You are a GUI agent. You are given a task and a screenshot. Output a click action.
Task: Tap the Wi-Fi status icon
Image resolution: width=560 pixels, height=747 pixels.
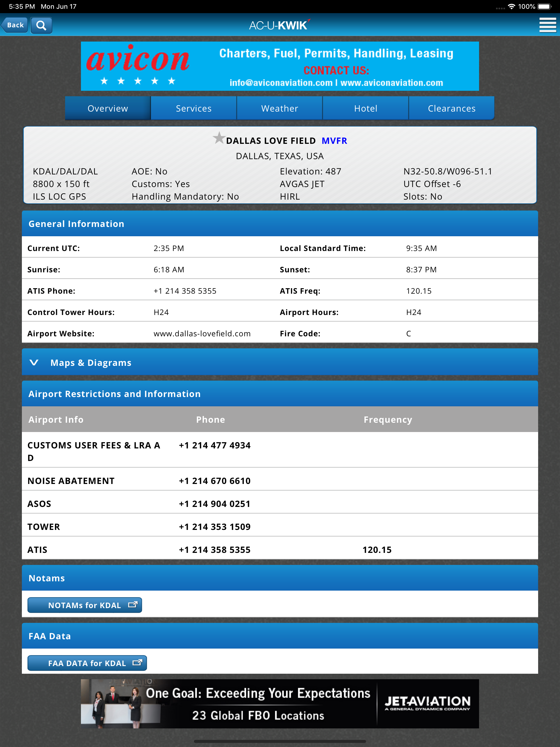[511, 6]
